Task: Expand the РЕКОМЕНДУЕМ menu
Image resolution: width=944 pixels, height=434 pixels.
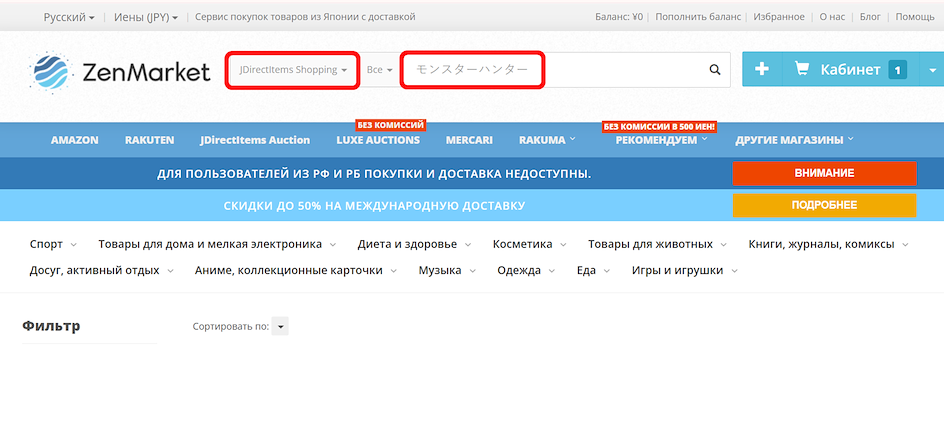Action: click(x=661, y=140)
